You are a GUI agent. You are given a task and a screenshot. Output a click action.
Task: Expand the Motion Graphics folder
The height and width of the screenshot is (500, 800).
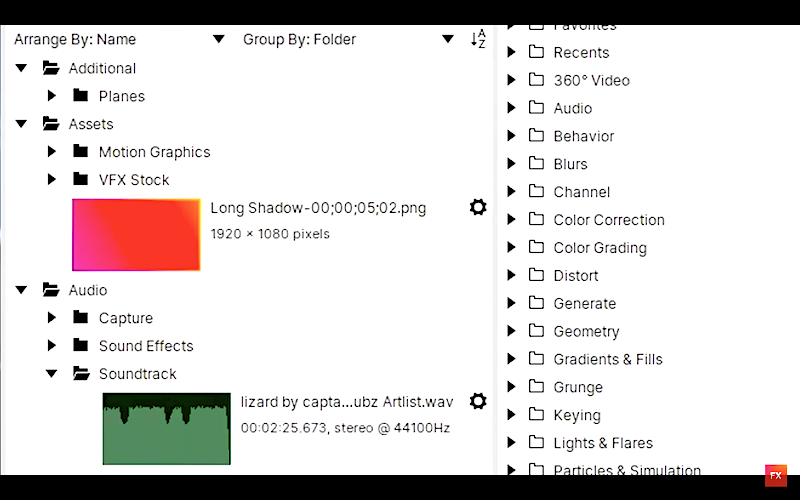pyautogui.click(x=52, y=152)
